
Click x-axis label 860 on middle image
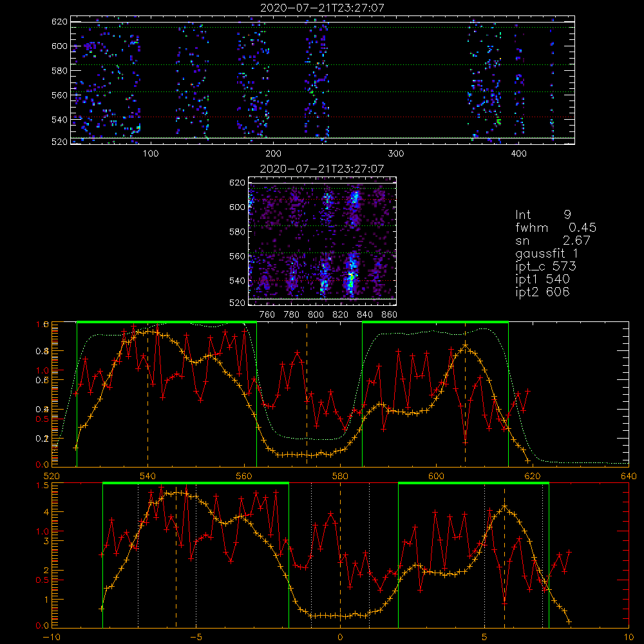390,315
